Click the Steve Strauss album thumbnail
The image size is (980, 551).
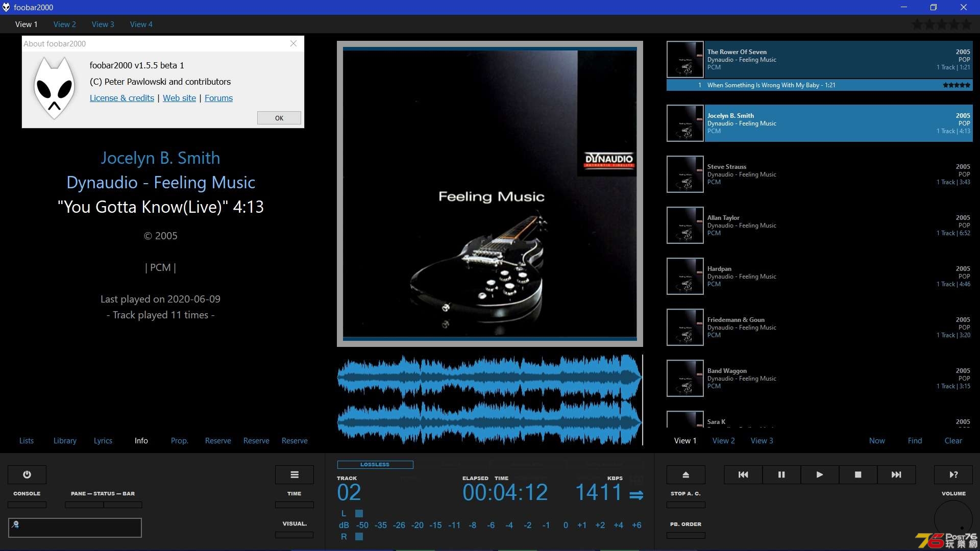point(685,174)
